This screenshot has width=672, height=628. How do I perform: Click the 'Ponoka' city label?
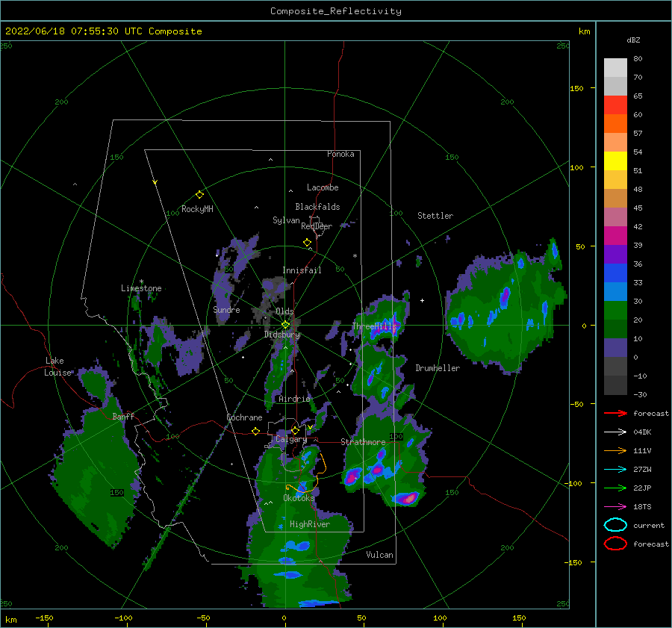click(340, 154)
